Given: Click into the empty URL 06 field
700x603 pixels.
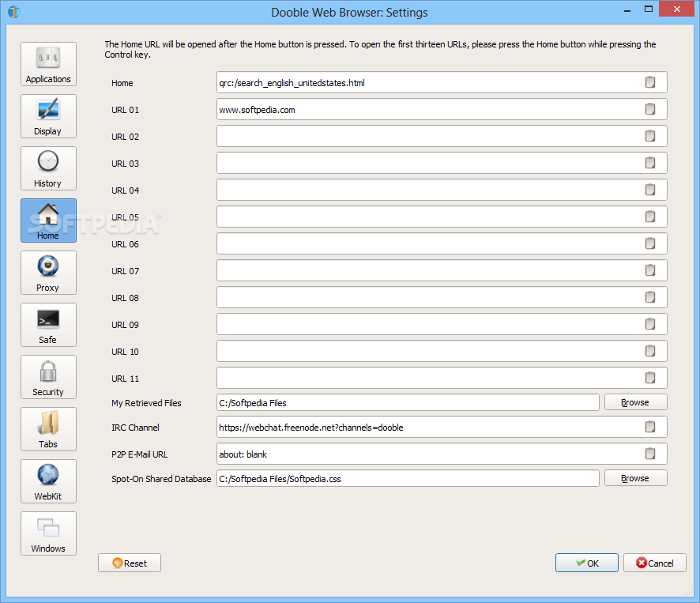Looking at the screenshot, I should coord(442,243).
